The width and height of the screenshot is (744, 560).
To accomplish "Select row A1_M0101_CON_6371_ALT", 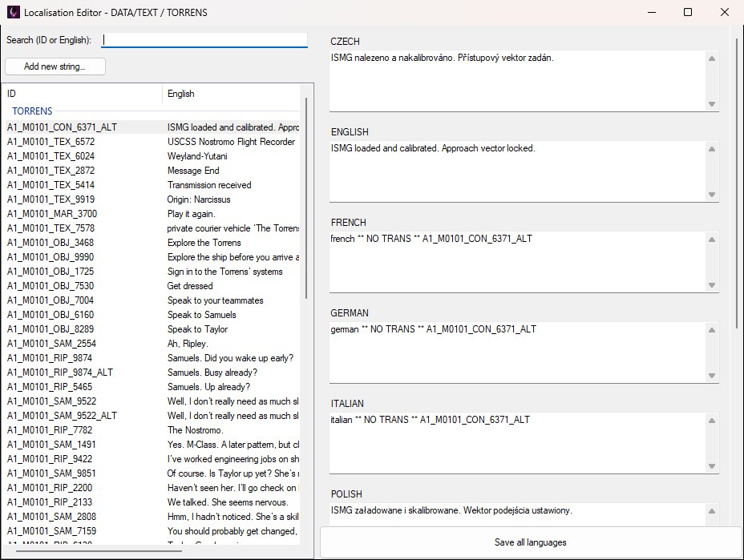I will click(152, 127).
